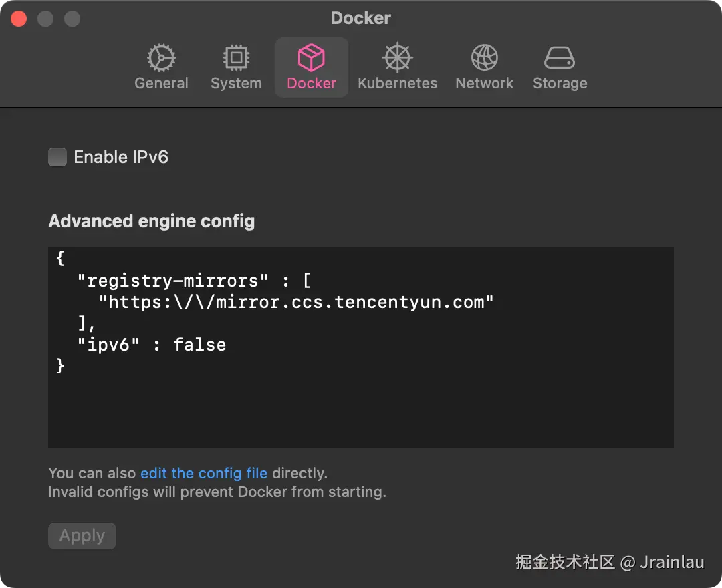Click the "Enable IPv6" label text
Screen dimensions: 722x588
121,157
